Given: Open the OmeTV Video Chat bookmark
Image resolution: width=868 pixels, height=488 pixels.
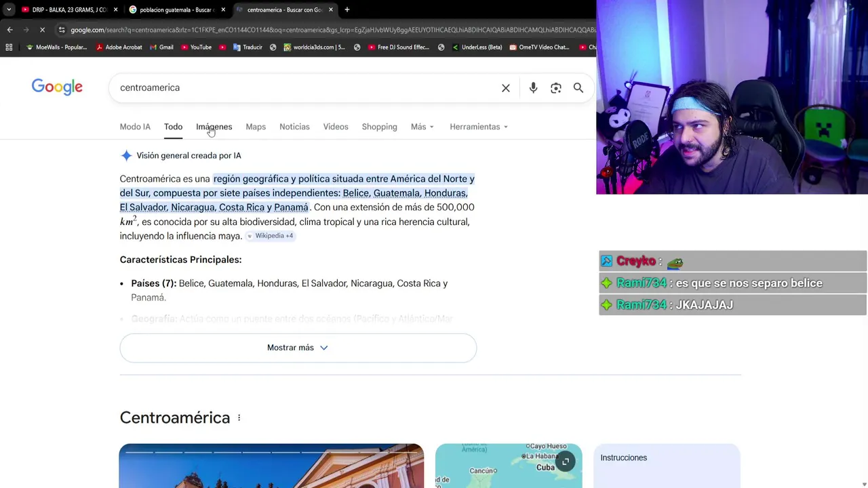Looking at the screenshot, I should 539,47.
